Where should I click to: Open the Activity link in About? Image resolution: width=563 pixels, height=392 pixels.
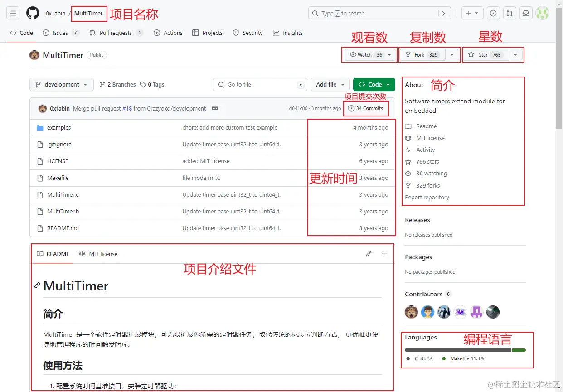point(420,150)
